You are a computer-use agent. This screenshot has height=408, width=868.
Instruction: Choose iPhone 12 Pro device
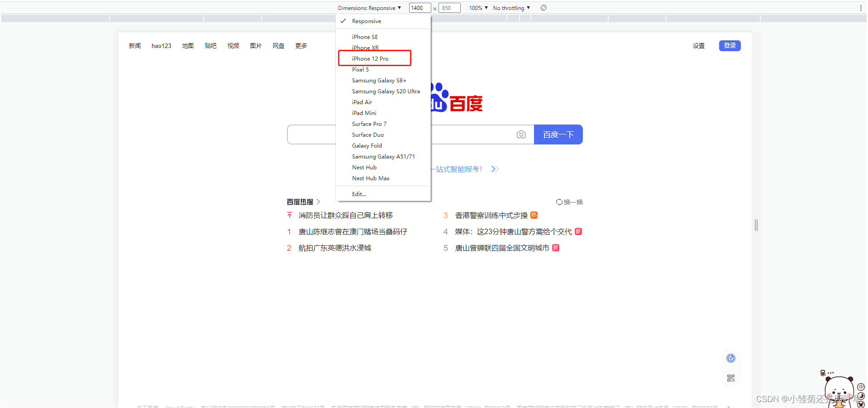pos(383,59)
